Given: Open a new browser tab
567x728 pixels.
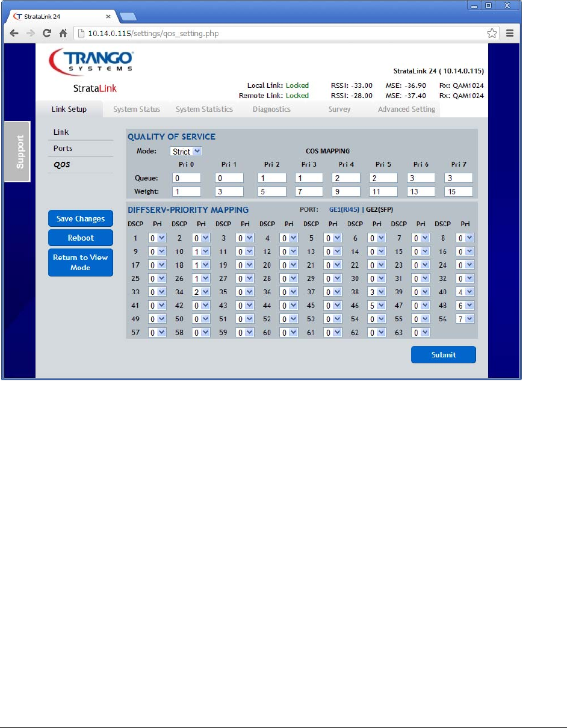Looking at the screenshot, I should point(127,16).
